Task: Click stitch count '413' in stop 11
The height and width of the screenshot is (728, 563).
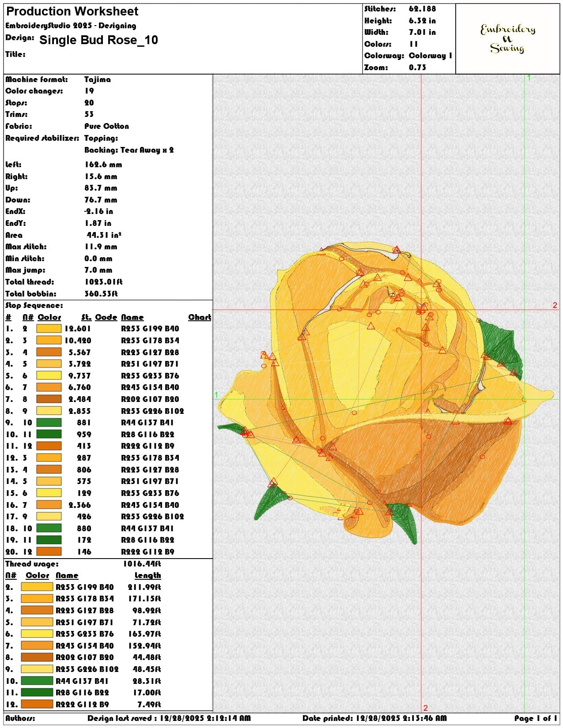Action: [84, 446]
